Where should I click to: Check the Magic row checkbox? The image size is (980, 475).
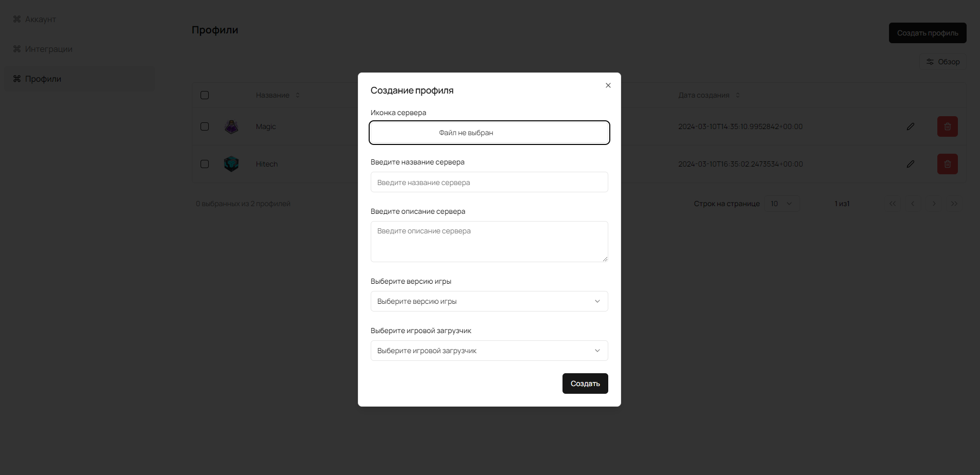coord(205,126)
